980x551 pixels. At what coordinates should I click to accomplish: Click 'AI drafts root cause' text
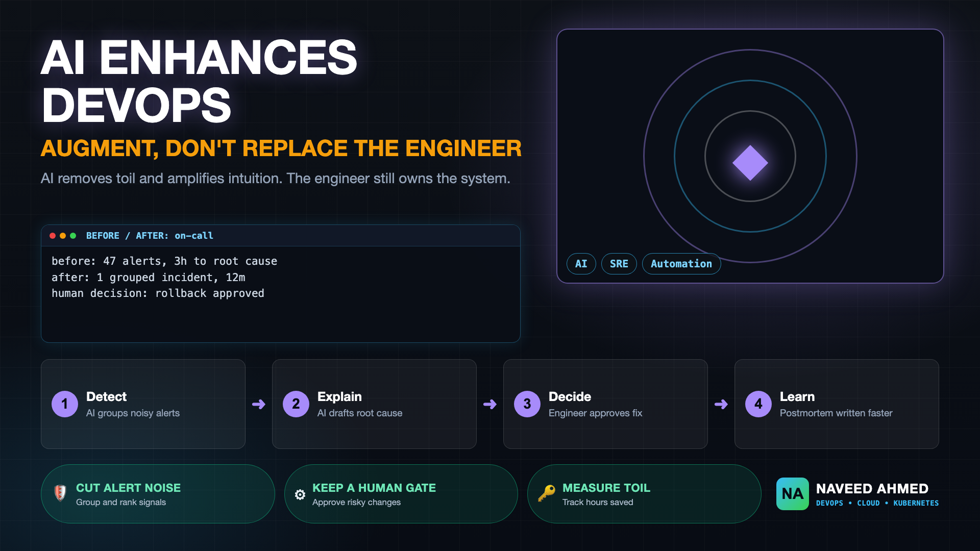(x=360, y=413)
